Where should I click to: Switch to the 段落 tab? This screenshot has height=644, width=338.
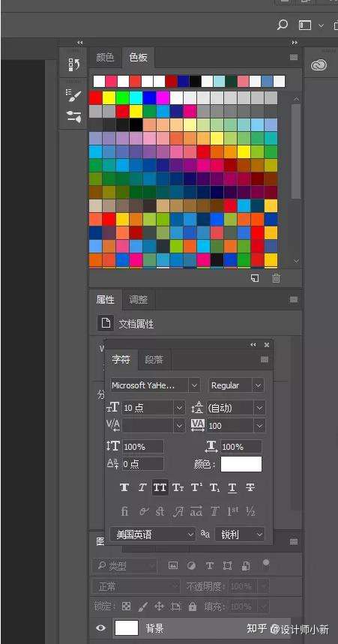click(x=154, y=360)
